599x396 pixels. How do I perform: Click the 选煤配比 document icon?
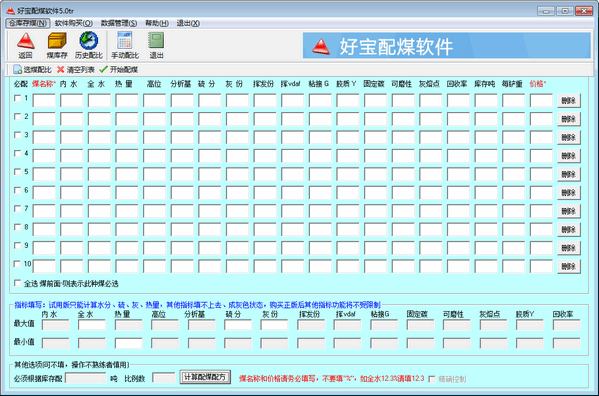(x=17, y=70)
